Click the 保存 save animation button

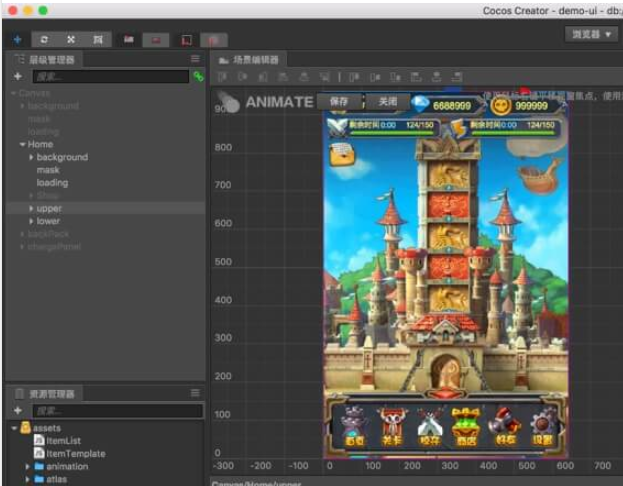[339, 102]
